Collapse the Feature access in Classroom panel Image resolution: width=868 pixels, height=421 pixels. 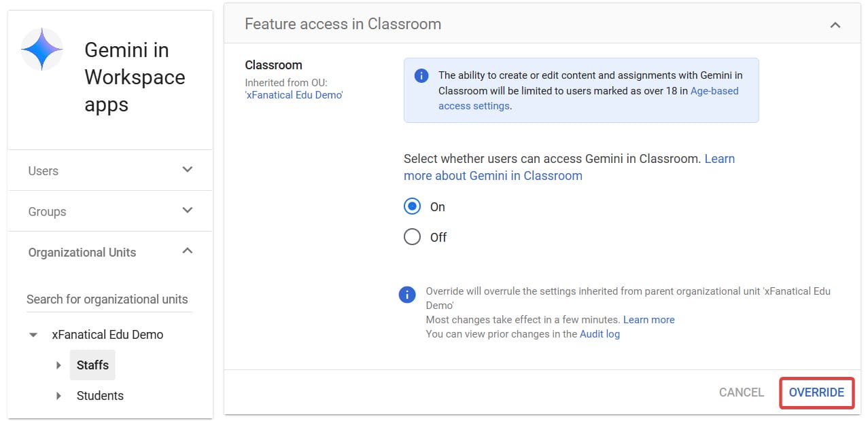point(835,24)
